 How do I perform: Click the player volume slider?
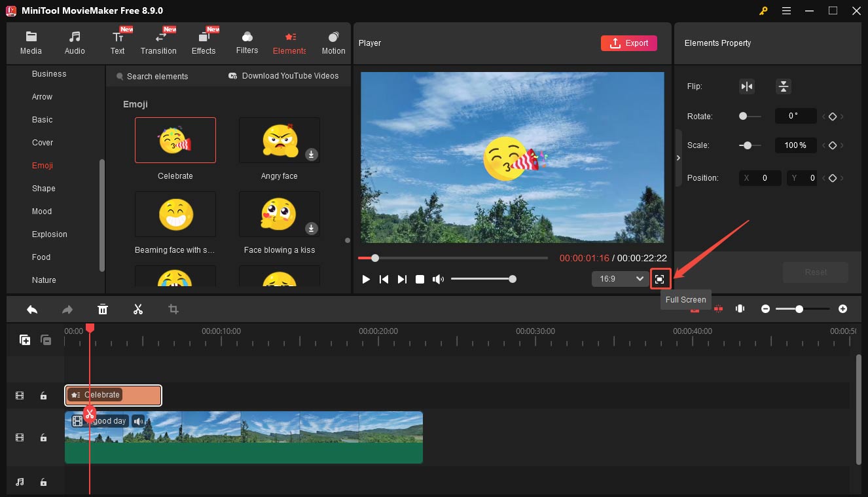pos(482,279)
